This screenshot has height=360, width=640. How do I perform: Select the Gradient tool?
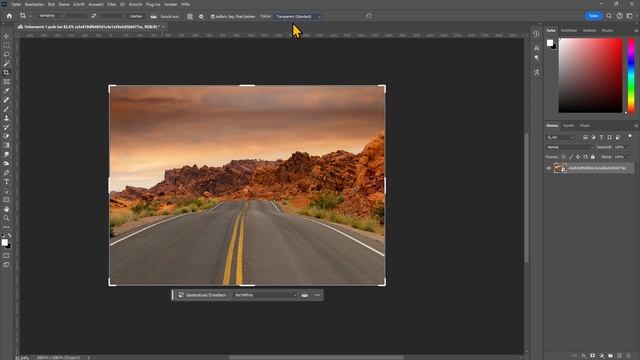coord(6,145)
